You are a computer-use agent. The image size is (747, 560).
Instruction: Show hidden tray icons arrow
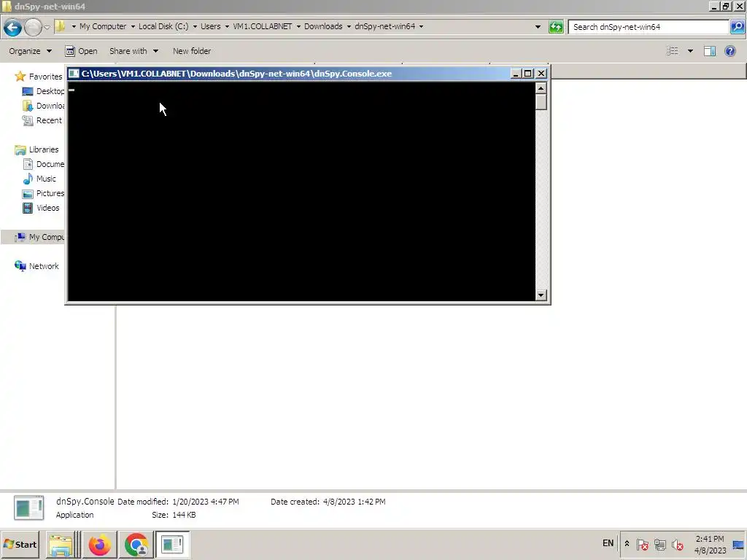627,544
